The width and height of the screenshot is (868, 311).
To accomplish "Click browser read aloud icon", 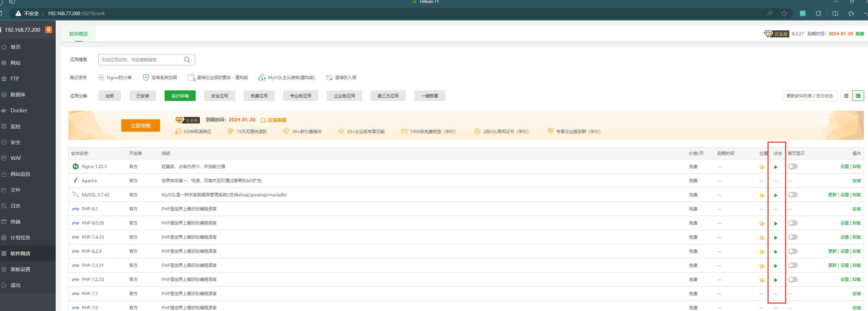I will (770, 13).
